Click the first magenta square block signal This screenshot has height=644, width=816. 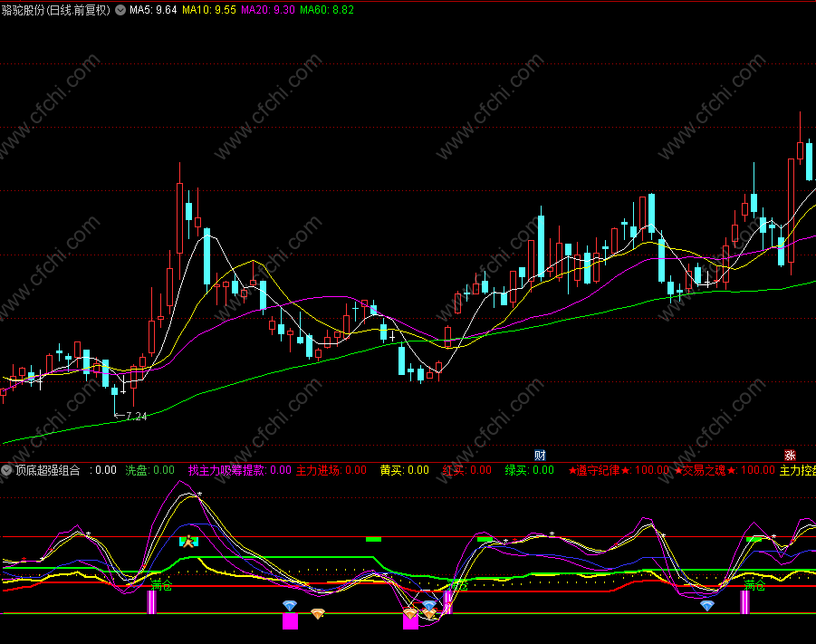click(x=290, y=621)
